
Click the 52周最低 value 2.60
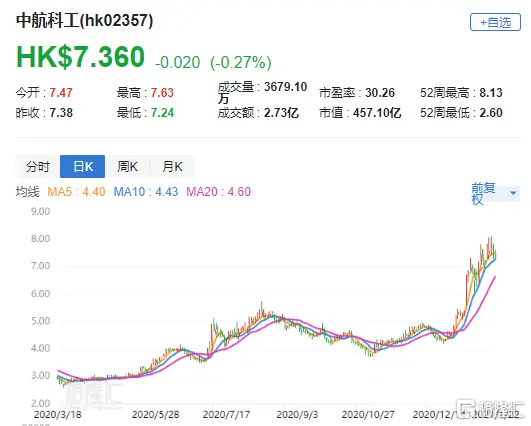[491, 113]
